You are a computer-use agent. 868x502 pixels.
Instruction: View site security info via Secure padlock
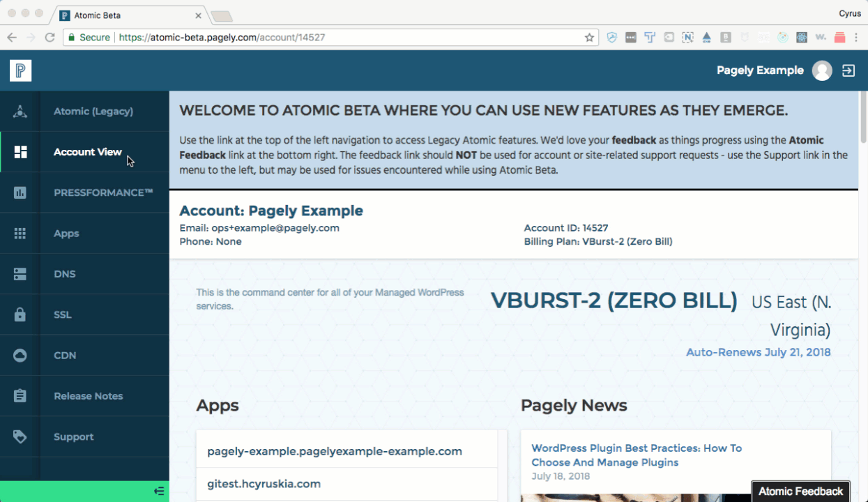pyautogui.click(x=89, y=38)
